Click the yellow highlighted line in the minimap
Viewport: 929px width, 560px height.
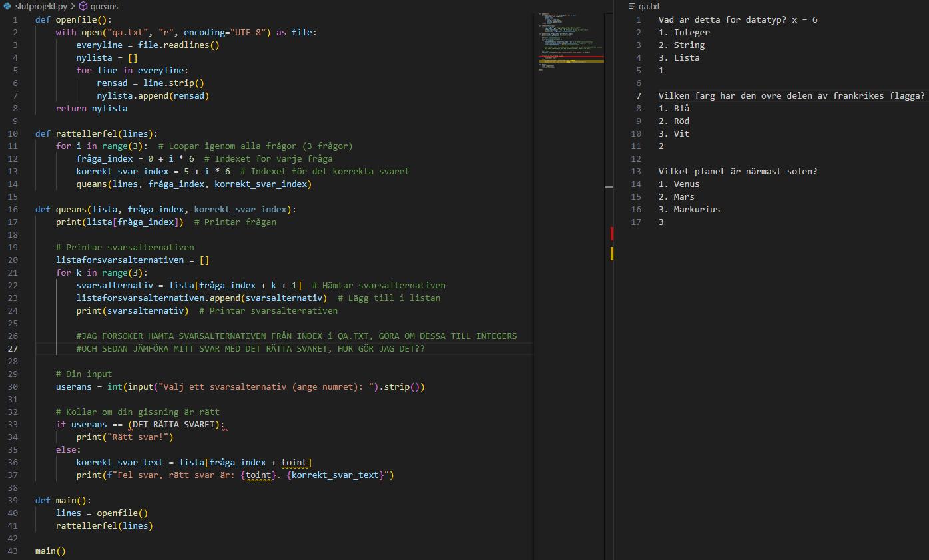pyautogui.click(x=571, y=63)
